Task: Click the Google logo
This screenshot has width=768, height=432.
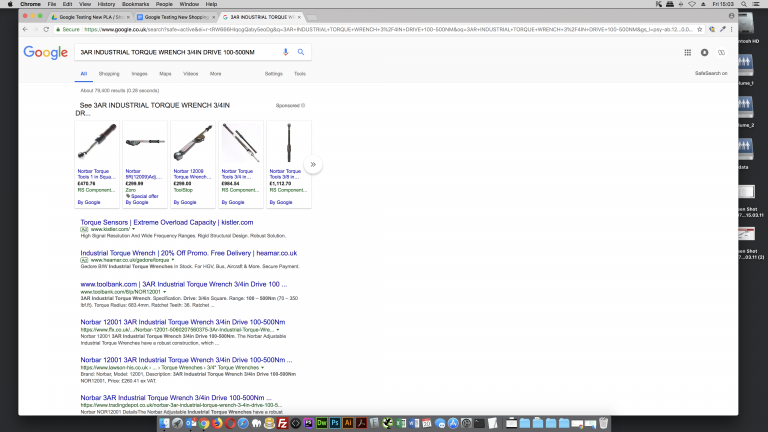Action: click(x=46, y=52)
